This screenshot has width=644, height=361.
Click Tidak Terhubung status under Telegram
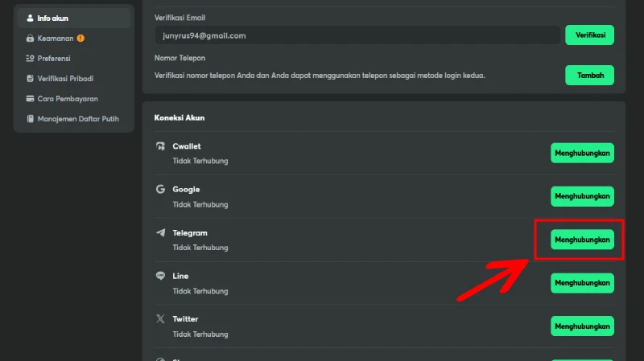[200, 248]
